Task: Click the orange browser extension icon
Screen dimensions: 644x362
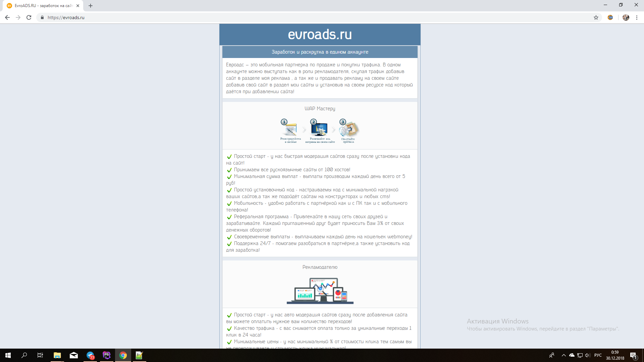Action: [x=610, y=17]
